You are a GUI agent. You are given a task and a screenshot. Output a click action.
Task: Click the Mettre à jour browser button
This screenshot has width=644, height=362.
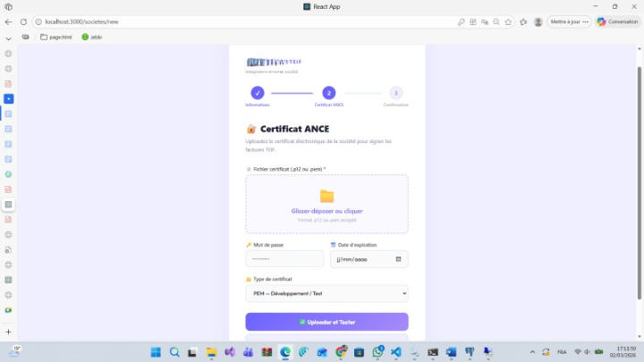[x=570, y=21]
